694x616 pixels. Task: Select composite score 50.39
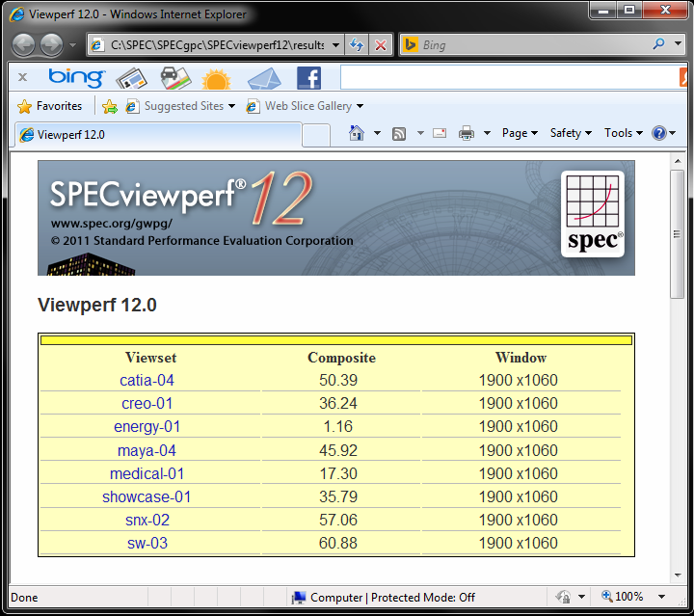coord(338,380)
